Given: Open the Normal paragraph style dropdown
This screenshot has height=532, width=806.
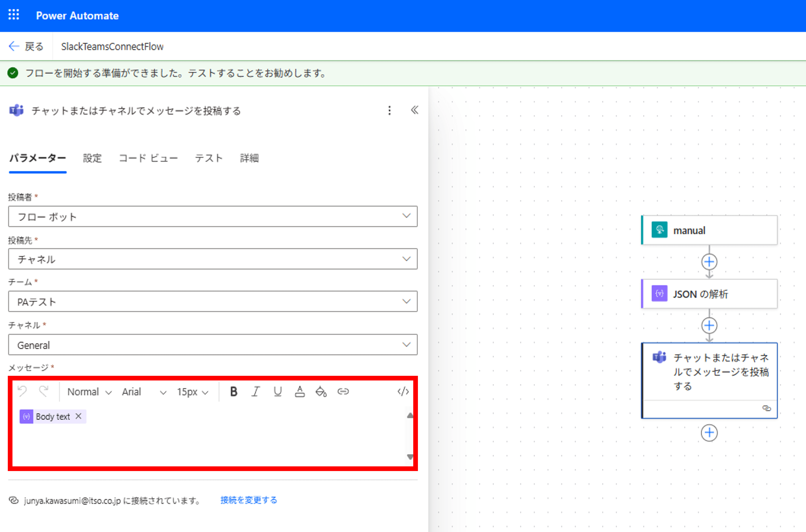Looking at the screenshot, I should coord(89,392).
